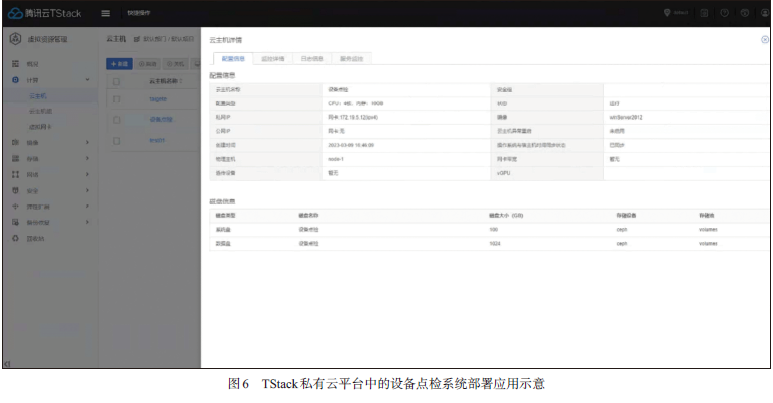Open the user account avatar icon

tap(765, 13)
